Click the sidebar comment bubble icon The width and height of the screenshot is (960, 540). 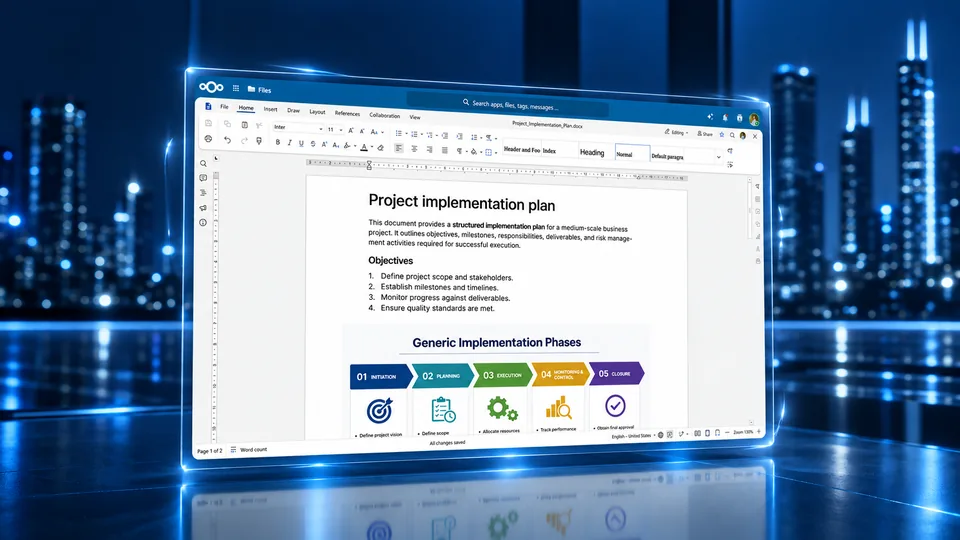point(203,178)
